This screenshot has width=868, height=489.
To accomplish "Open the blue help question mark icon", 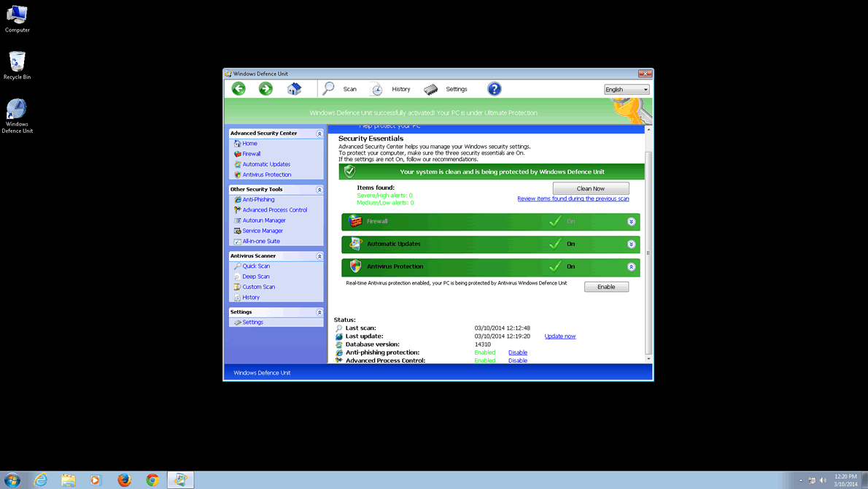I will (x=494, y=88).
